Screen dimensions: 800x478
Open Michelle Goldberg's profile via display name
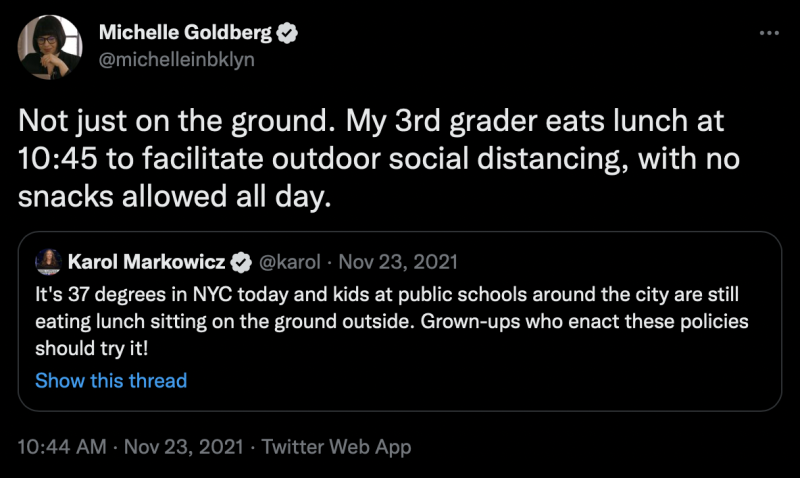(x=185, y=33)
